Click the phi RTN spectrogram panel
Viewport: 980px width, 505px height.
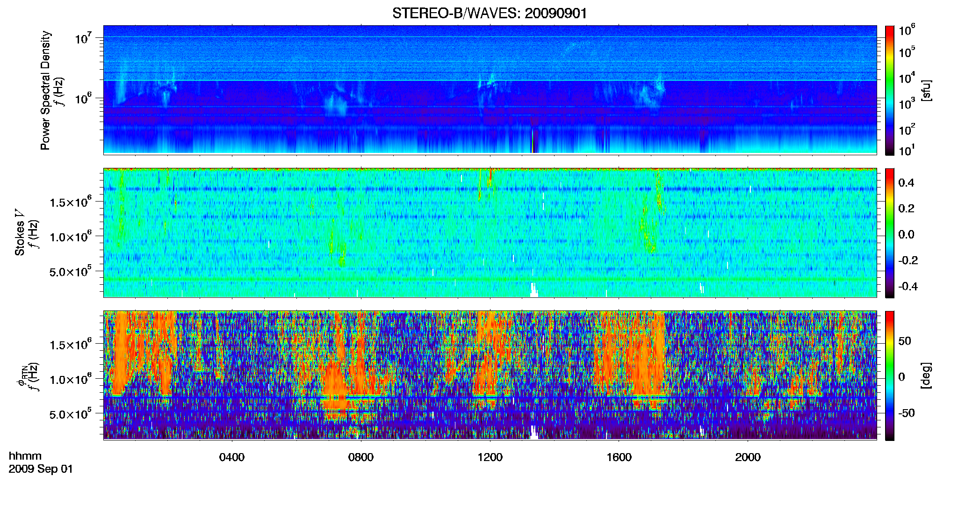[490, 375]
